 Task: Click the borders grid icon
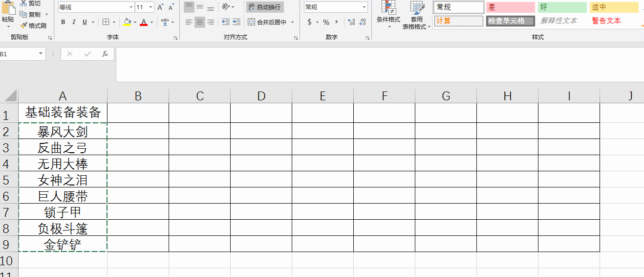(106, 22)
